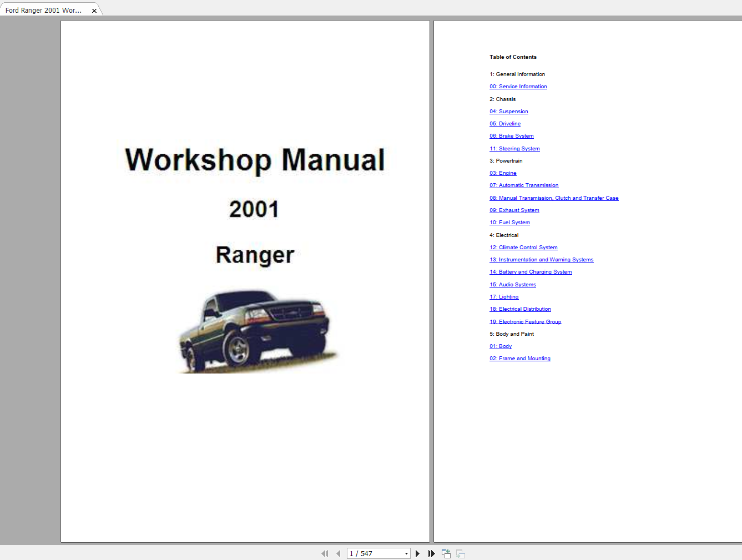Open the 02: Frame and Mounting link
Viewport: 742px width, 560px height.
pos(520,359)
